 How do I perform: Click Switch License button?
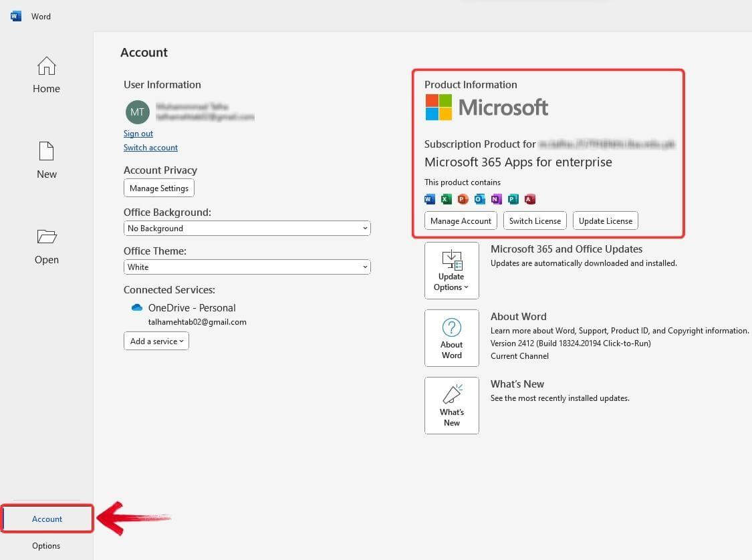535,221
